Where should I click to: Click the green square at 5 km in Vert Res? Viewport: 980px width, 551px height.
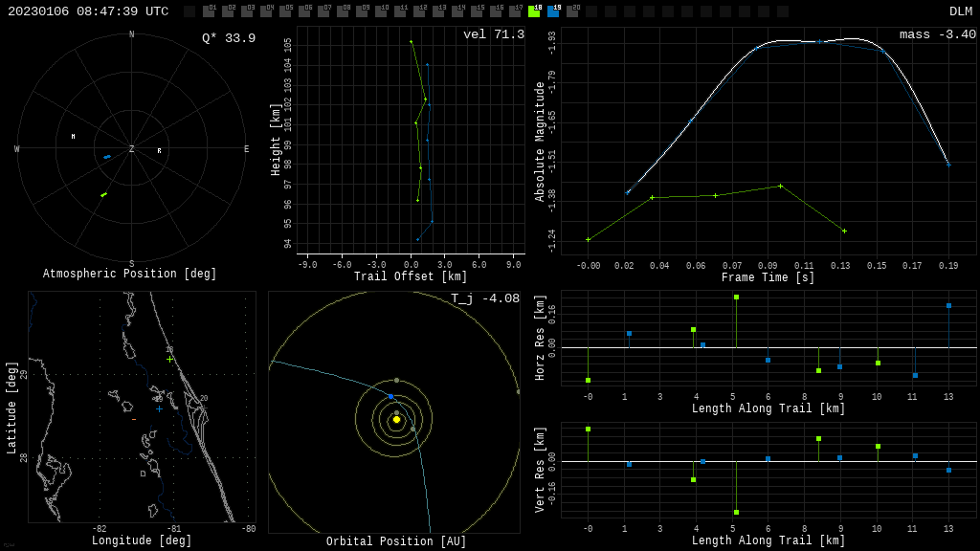pyautogui.click(x=736, y=513)
